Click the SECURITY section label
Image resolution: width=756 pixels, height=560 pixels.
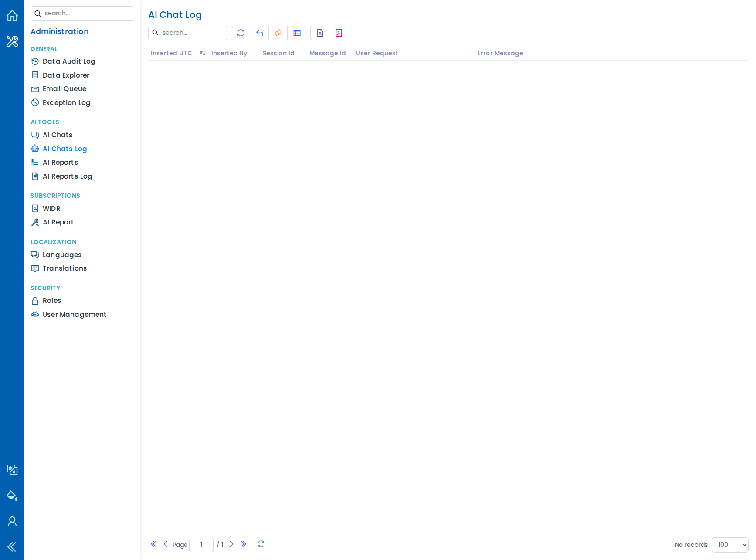(x=45, y=288)
